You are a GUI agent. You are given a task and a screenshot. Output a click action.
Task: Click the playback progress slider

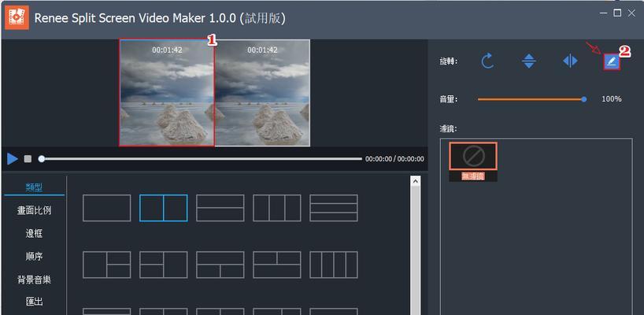200,159
